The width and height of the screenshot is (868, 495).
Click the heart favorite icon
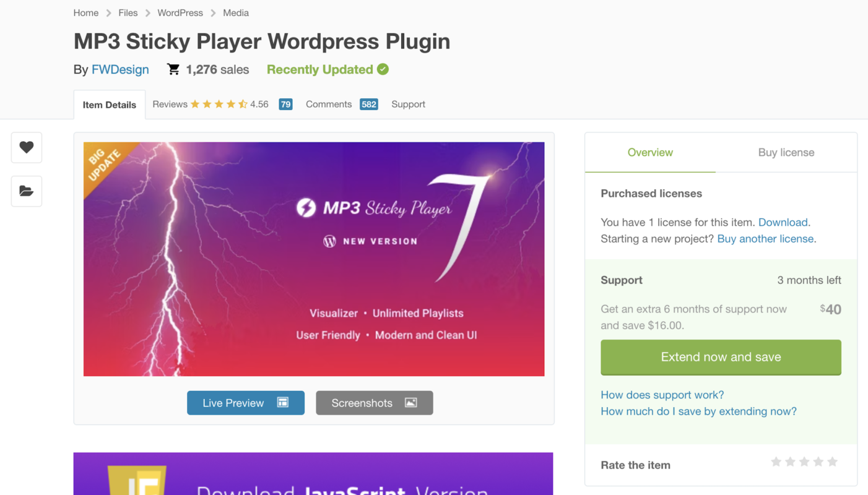(26, 147)
